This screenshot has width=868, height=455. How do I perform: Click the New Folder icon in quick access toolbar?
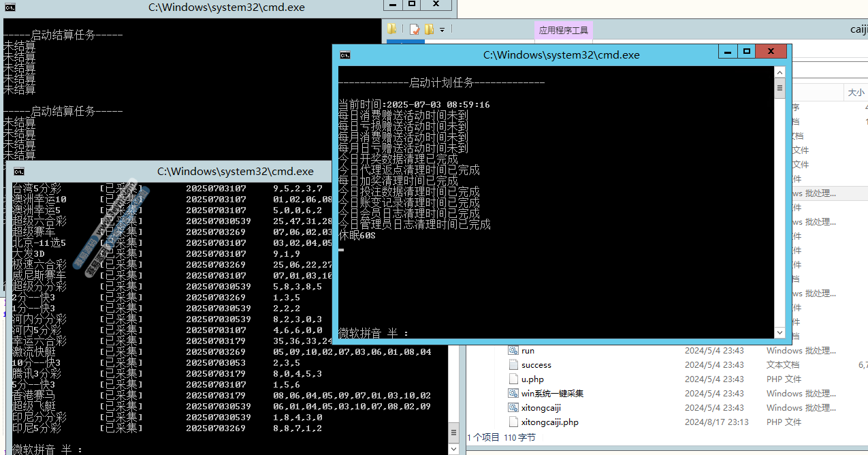429,29
